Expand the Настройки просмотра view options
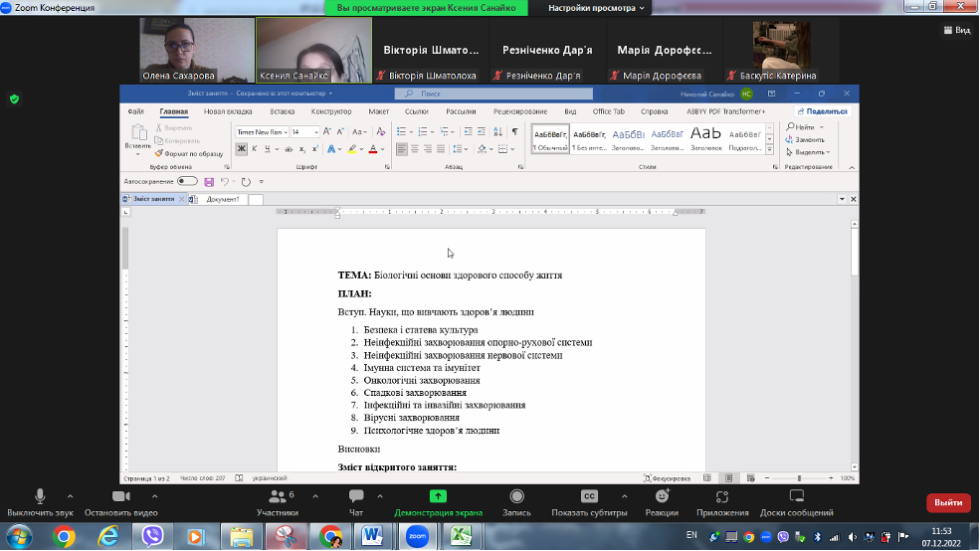This screenshot has height=551, width=980. point(596,8)
